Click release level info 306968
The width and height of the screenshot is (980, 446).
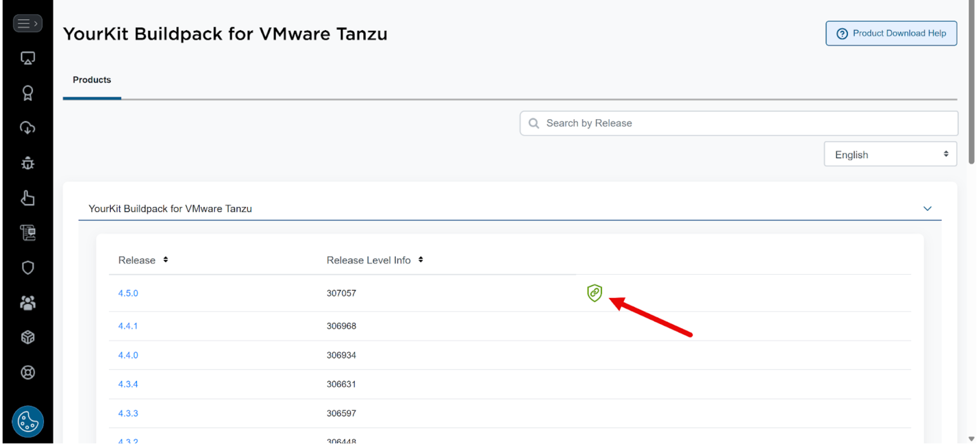click(x=341, y=326)
